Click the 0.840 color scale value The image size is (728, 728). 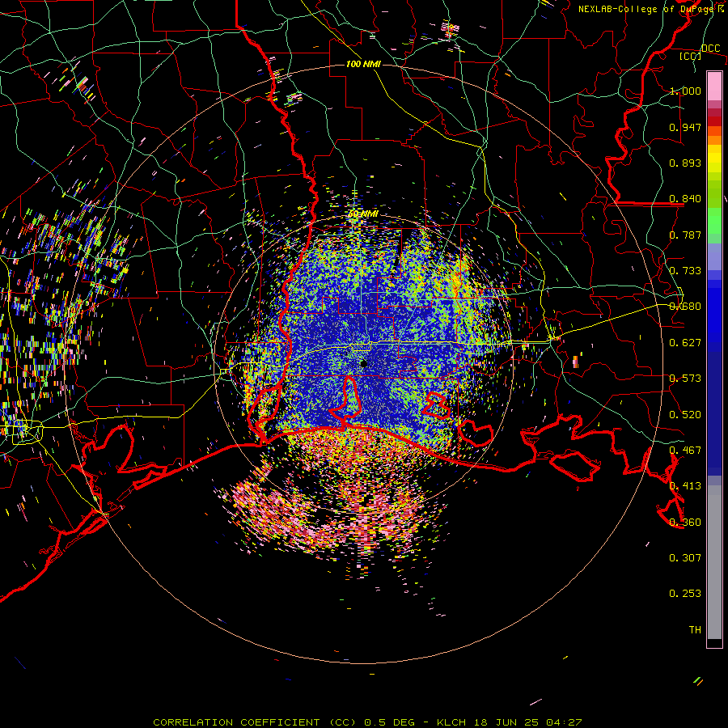685,199
